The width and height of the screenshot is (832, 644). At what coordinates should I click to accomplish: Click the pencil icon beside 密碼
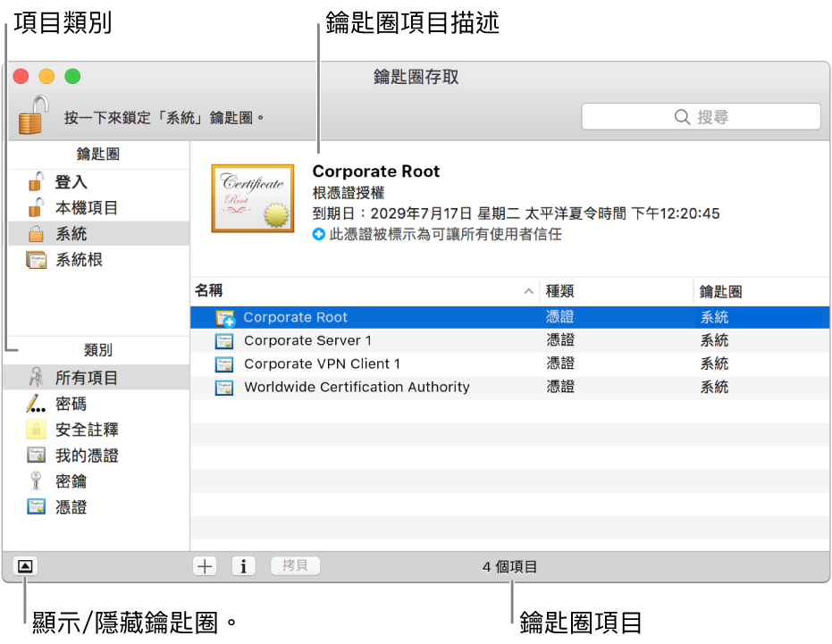(36, 403)
